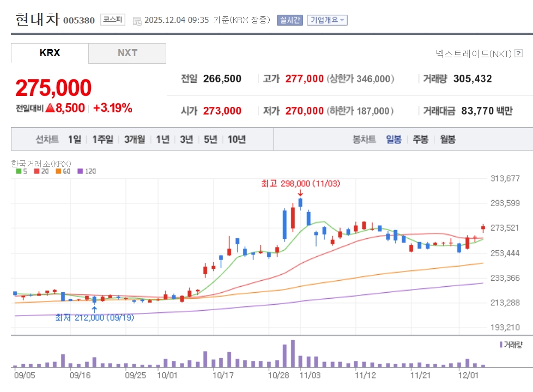Image resolution: width=533 pixels, height=392 pixels.
Task: Click the 코스피 market badge
Action: [x=113, y=20]
